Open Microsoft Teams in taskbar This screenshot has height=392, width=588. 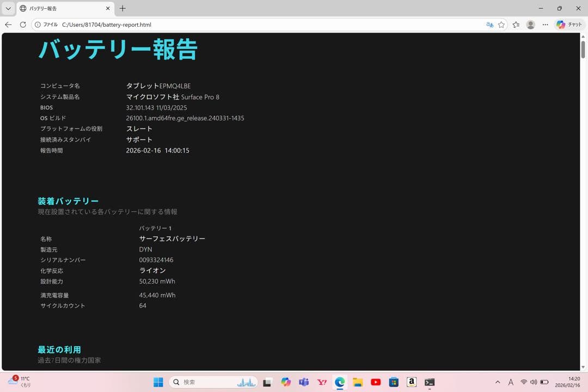pos(304,382)
